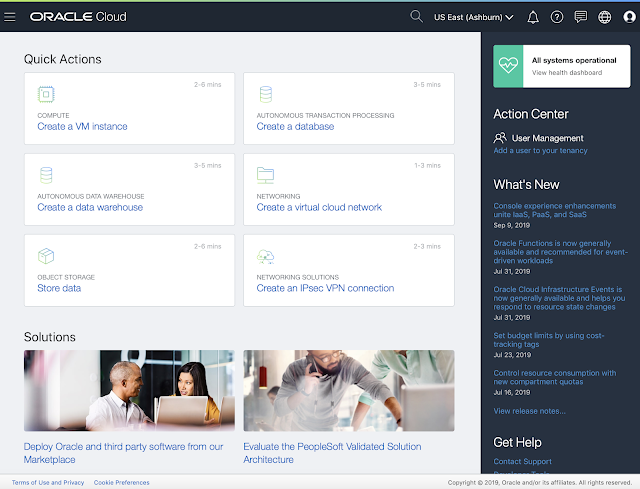Screen dimensions: 640x489
Task: Open Cookie Preferences in footer
Action: coord(121,482)
